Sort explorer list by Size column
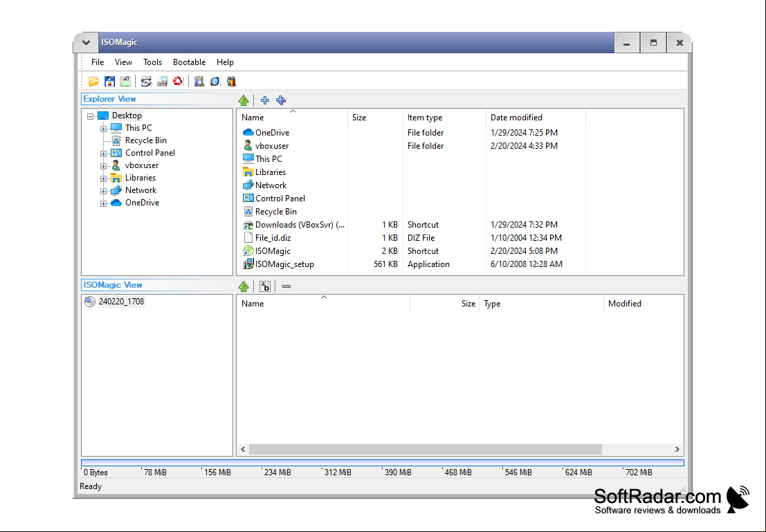The image size is (766, 532). click(375, 117)
